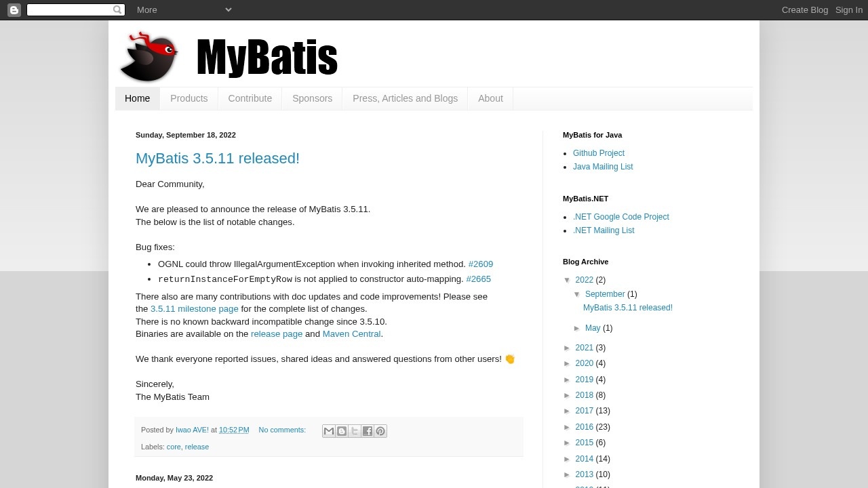Expand the 2021 archive entries
The width and height of the screenshot is (868, 488).
tap(568, 348)
